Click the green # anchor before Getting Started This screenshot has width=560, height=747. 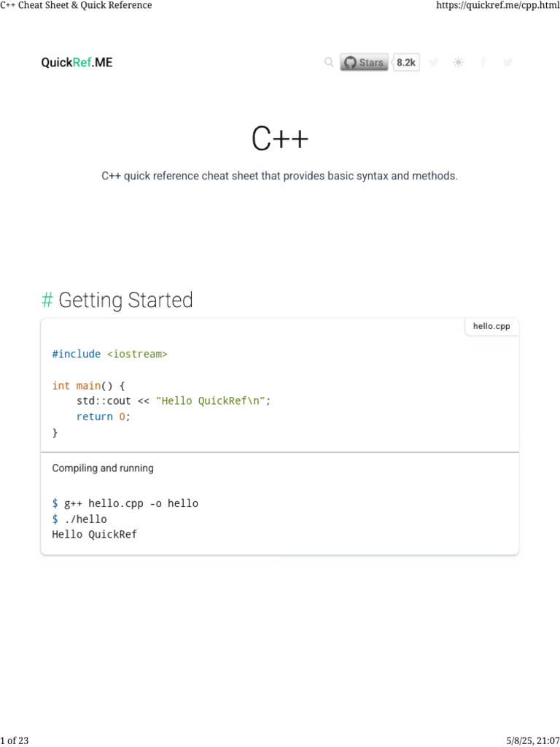pos(47,301)
